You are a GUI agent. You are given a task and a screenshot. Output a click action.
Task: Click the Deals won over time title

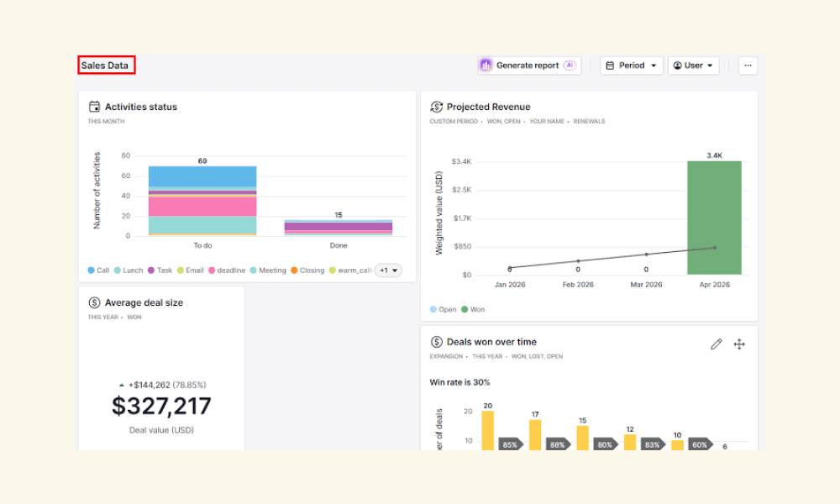tap(491, 342)
